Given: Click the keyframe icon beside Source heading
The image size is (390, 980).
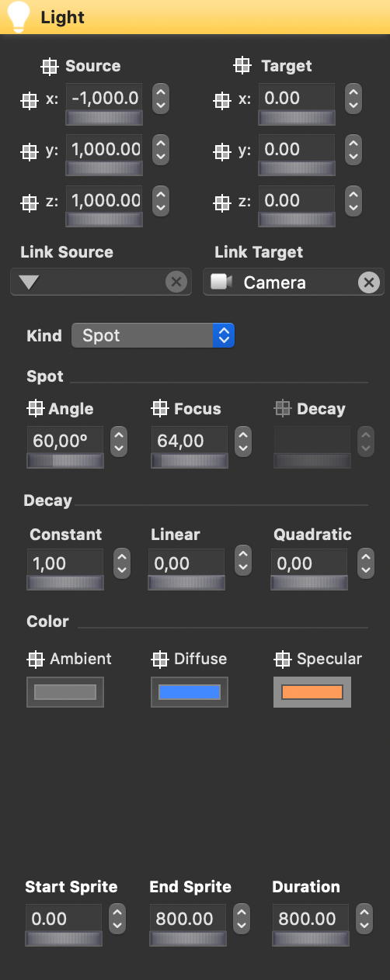Looking at the screenshot, I should (x=49, y=67).
